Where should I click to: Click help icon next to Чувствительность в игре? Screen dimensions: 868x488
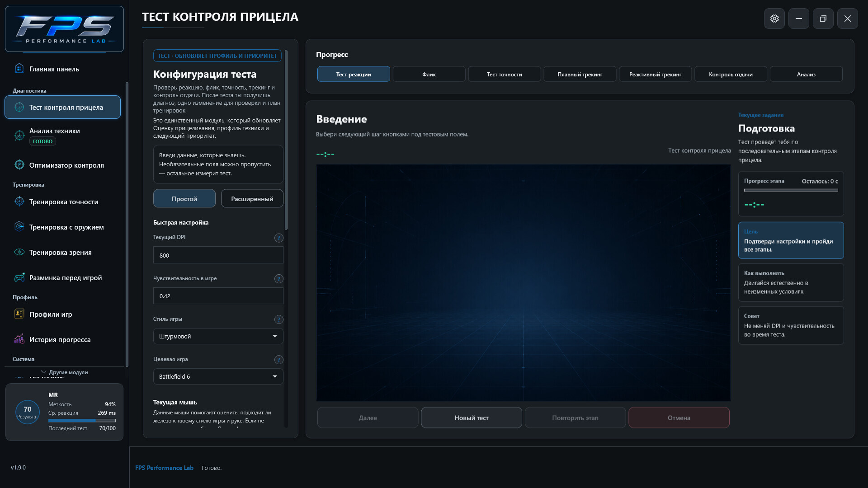pos(279,279)
